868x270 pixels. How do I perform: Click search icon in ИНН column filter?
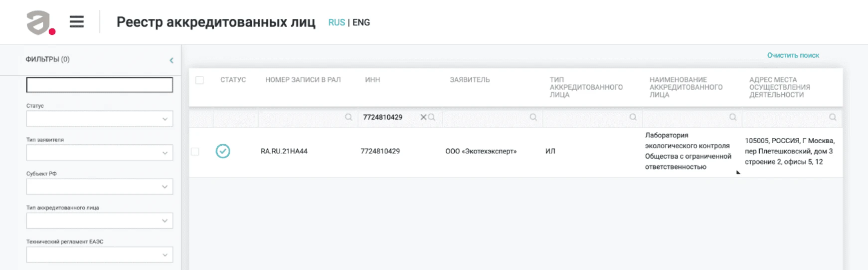(x=432, y=117)
